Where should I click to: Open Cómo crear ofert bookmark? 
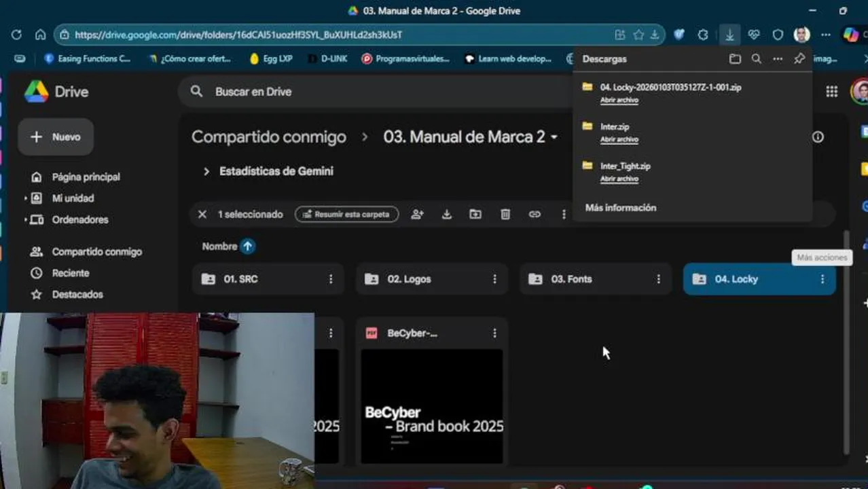tap(190, 59)
